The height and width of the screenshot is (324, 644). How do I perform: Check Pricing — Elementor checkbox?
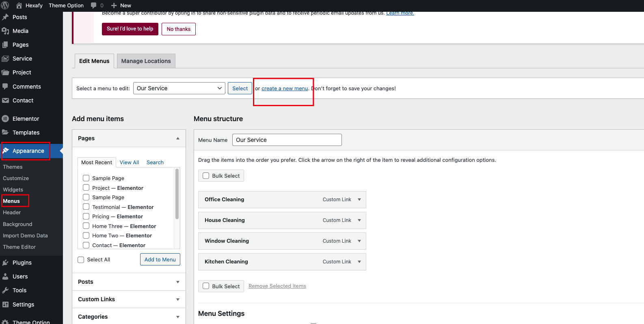[x=86, y=216]
